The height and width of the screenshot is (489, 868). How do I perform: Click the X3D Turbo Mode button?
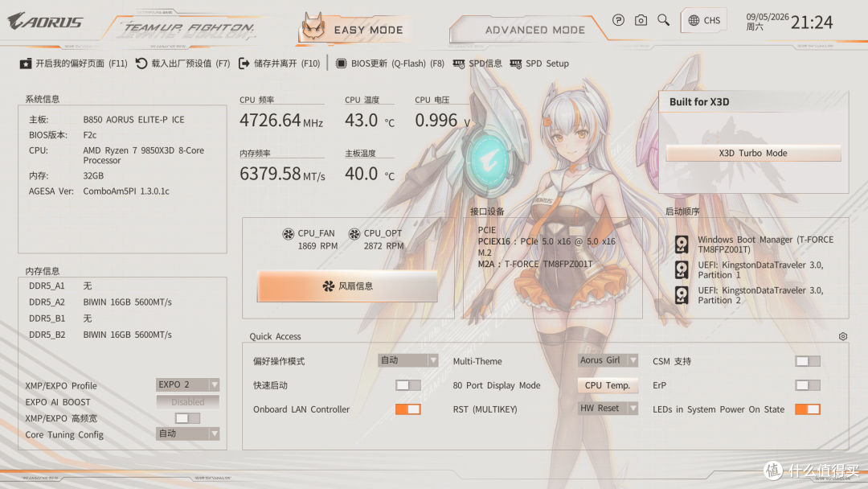pos(753,153)
